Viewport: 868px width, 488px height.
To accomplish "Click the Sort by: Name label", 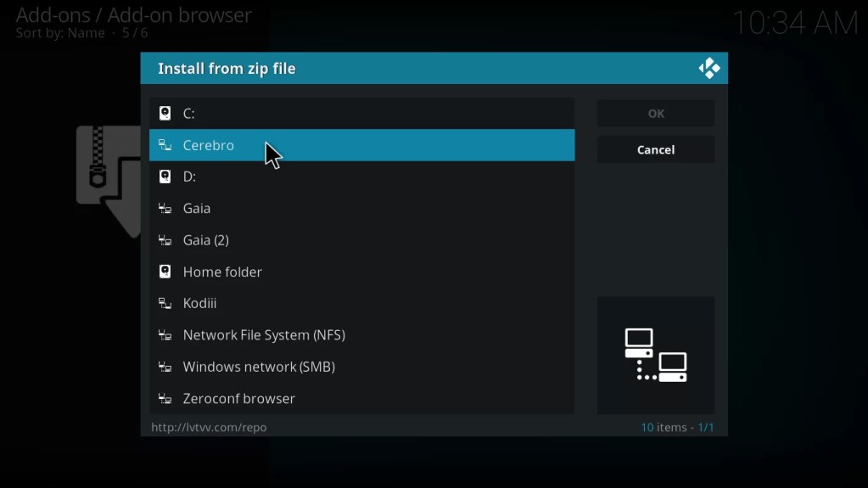I will pos(60,33).
